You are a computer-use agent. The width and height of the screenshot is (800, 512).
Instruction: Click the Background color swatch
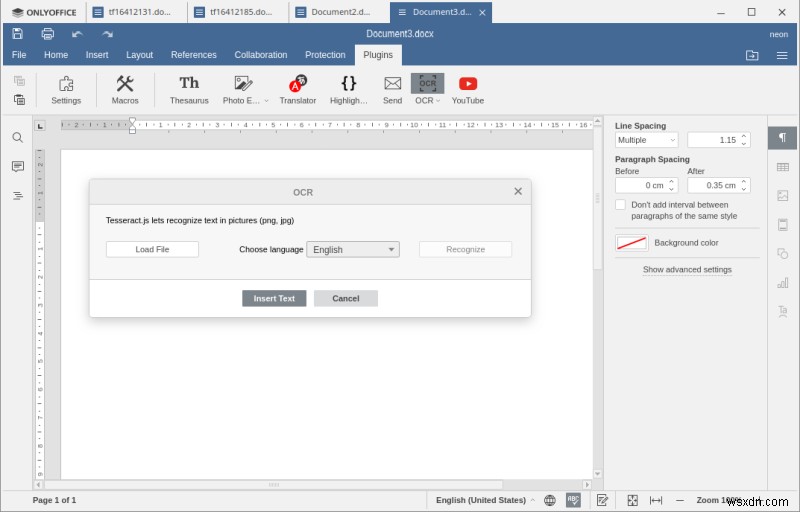(x=632, y=243)
